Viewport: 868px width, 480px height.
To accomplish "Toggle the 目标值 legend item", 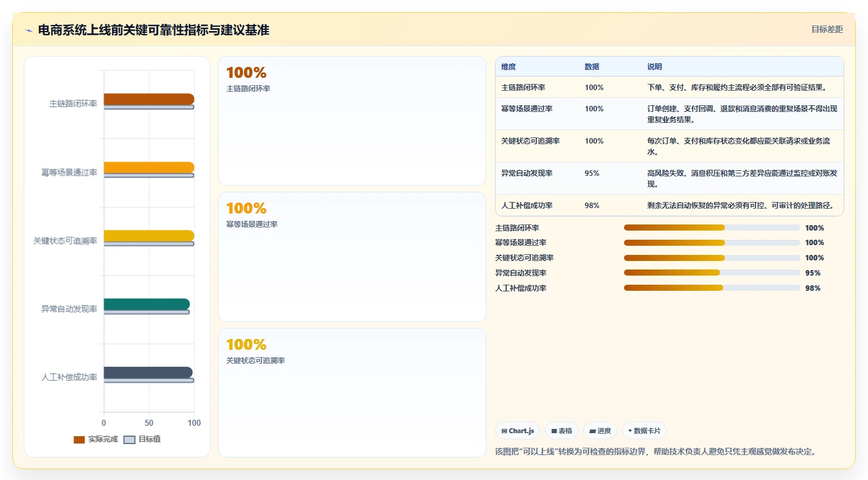I will pyautogui.click(x=142, y=439).
